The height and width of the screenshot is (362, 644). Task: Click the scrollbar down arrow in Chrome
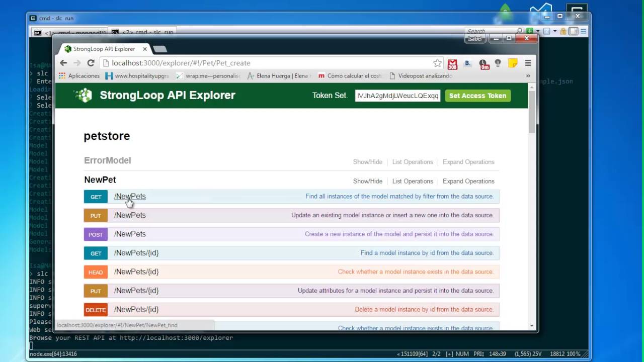point(532,326)
